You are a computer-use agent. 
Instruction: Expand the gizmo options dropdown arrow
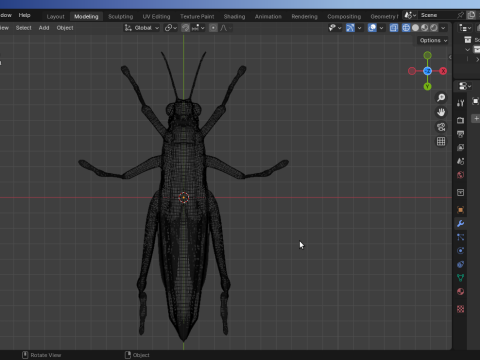(359, 28)
